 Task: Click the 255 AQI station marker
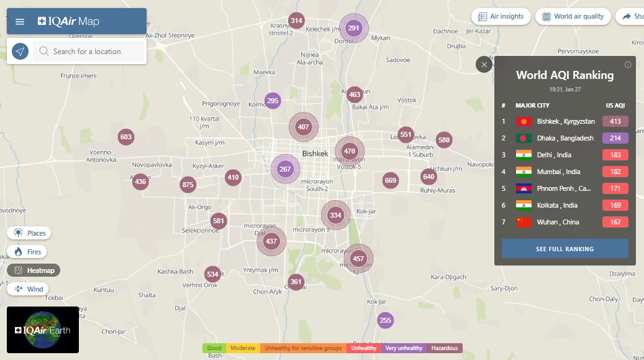(386, 321)
